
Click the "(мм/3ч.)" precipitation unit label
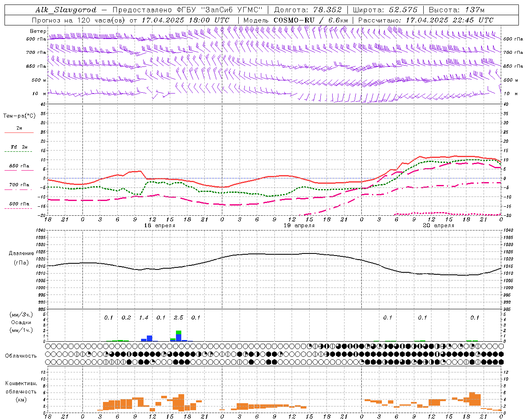click(x=21, y=315)
